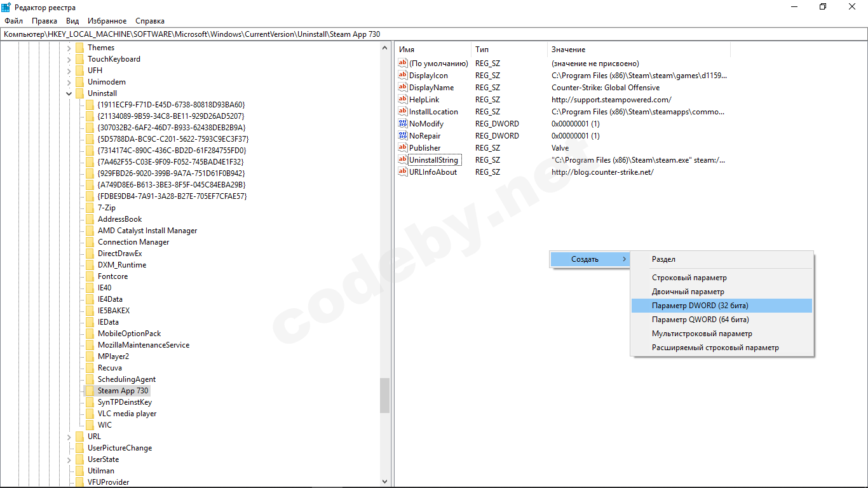Click the SchedulingAgent folder icon
Viewport: 868px width, 488px height.
90,379
